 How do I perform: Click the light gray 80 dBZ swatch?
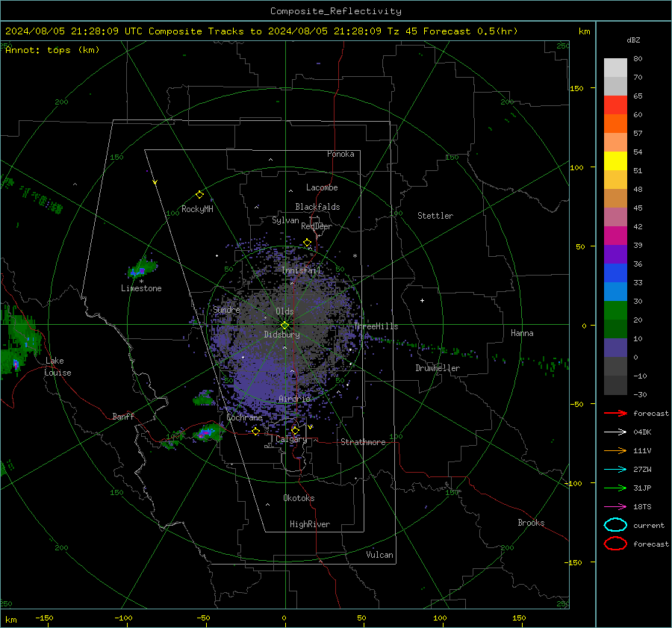(615, 68)
